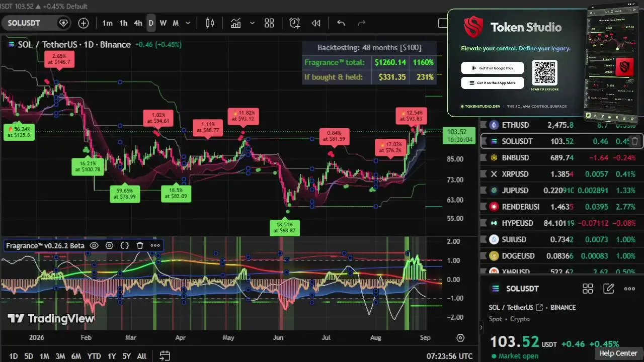
Task: View Fragrance indicator source code
Action: pos(125,246)
